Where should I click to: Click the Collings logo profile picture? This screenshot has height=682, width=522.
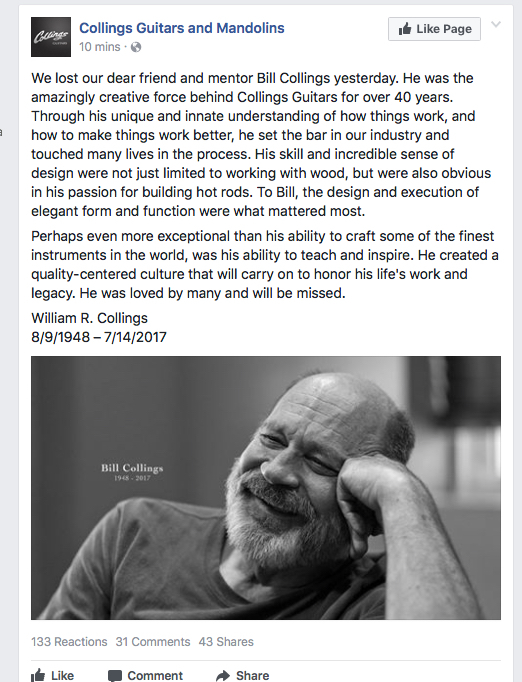[x=51, y=37]
